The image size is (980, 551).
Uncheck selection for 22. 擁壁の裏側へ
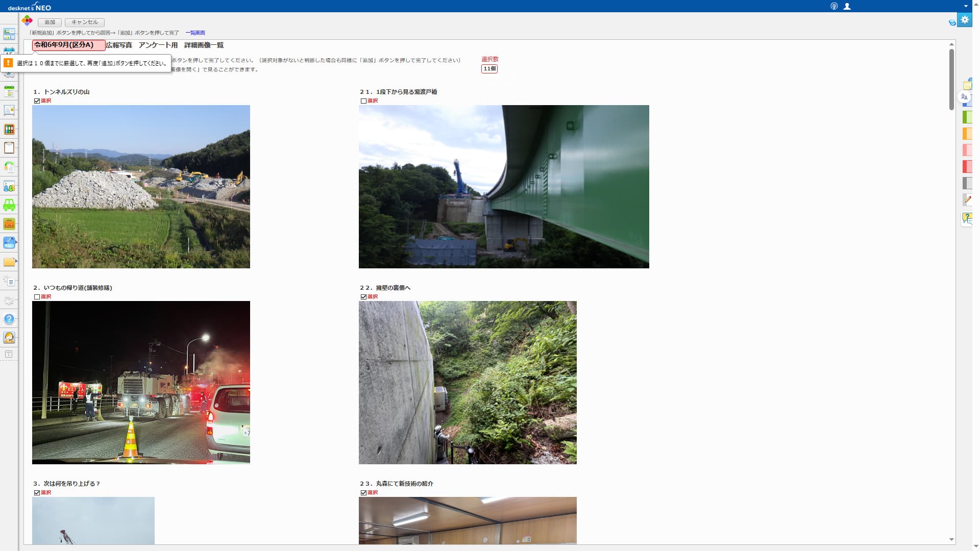363,297
